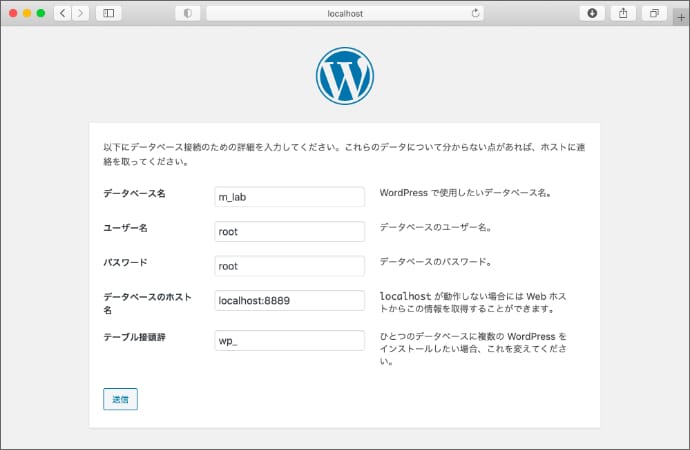Show the Safari sidebar
The width and height of the screenshot is (690, 450).
(x=108, y=13)
